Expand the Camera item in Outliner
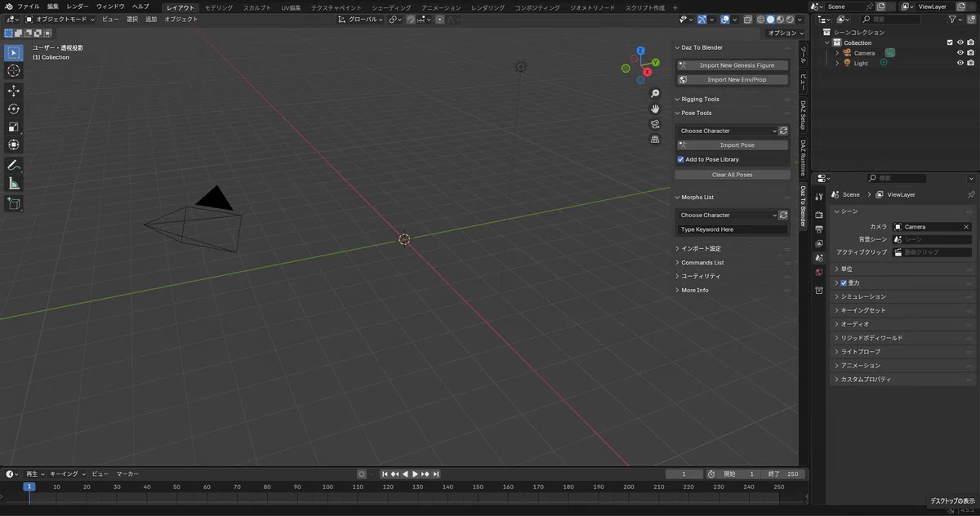The height and width of the screenshot is (516, 980). (837, 53)
